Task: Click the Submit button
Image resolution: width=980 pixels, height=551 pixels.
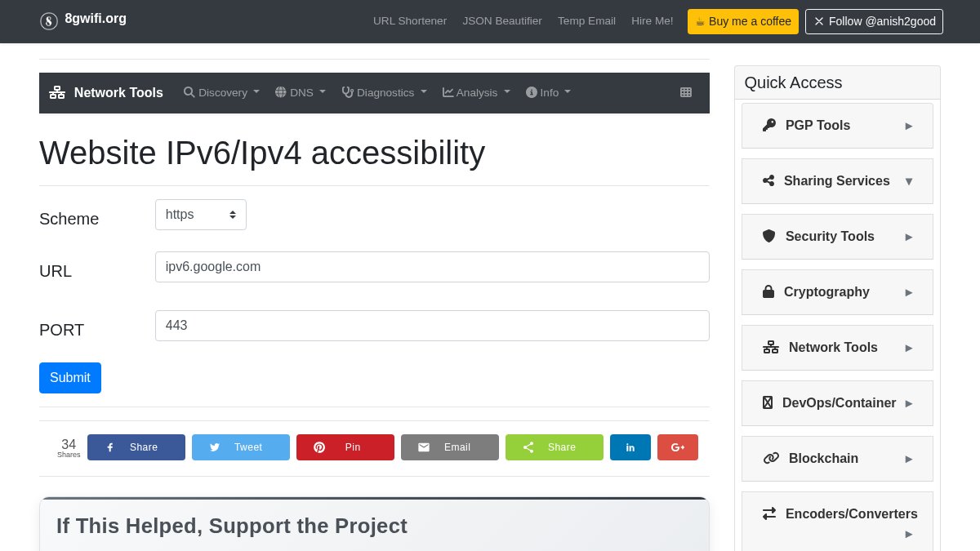Action: pos(69,377)
